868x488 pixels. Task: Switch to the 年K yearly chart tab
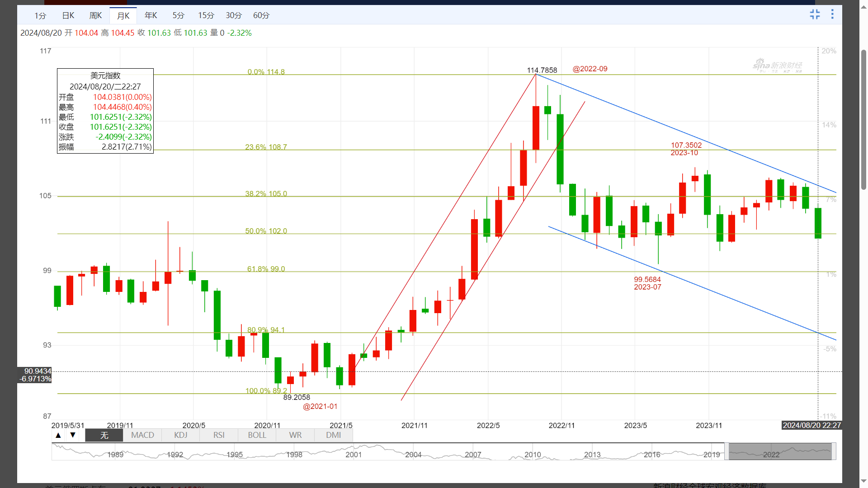coord(151,15)
